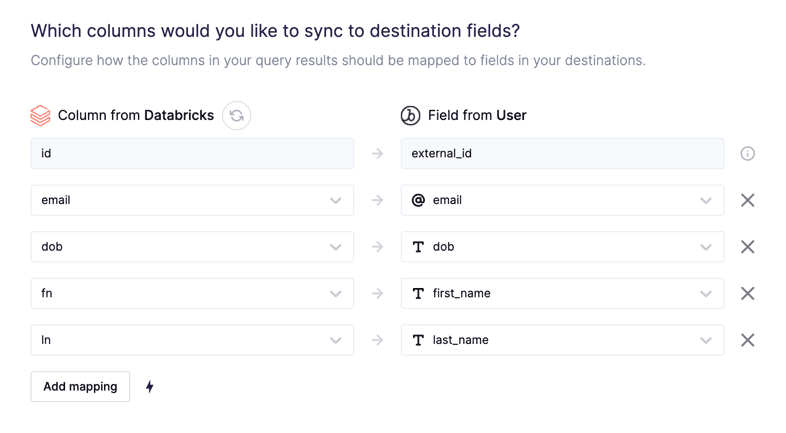This screenshot has width=786, height=433.
Task: Open the email destination field dropdown
Action: [x=562, y=200]
